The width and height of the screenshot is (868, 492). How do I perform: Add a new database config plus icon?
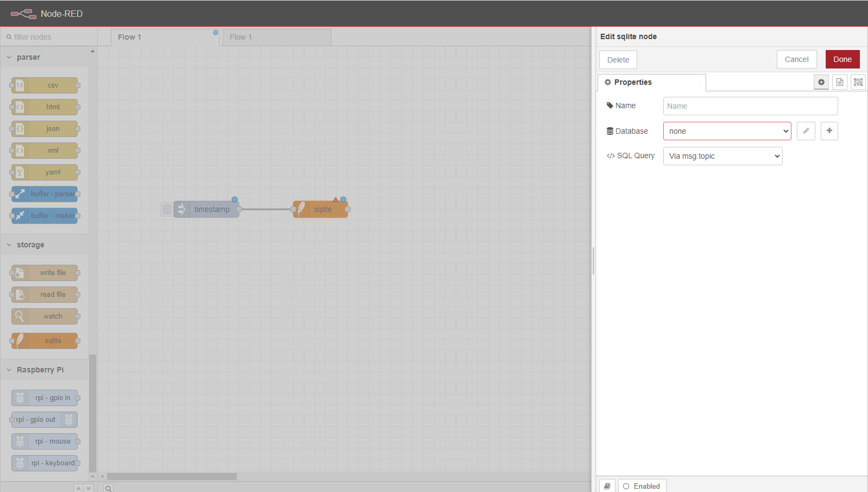829,131
